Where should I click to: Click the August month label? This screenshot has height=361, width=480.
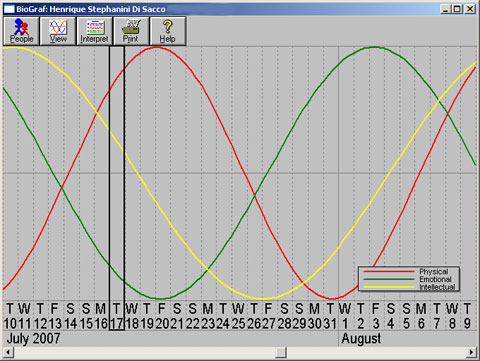361,339
